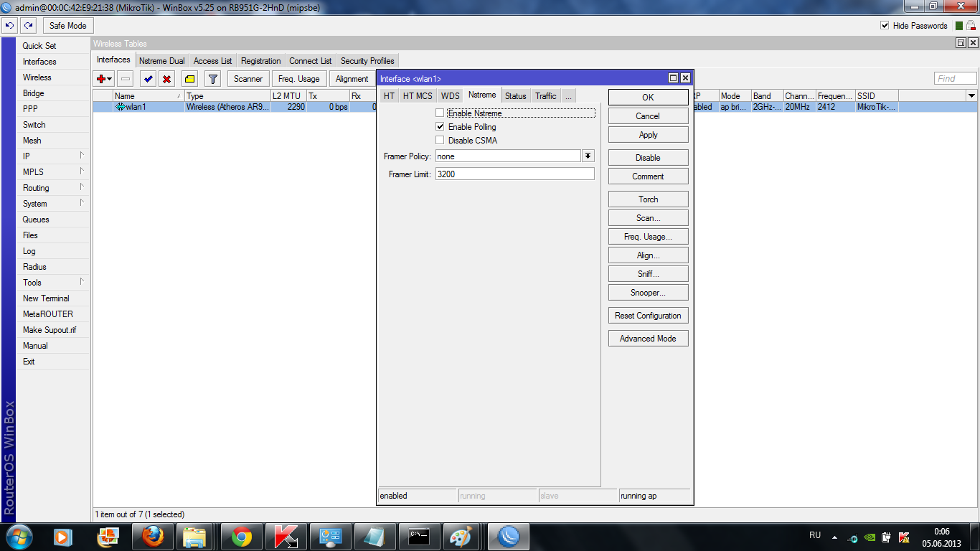Switch to the Nstreme Dual tab
Image resolution: width=980 pixels, height=551 pixels.
tap(161, 61)
